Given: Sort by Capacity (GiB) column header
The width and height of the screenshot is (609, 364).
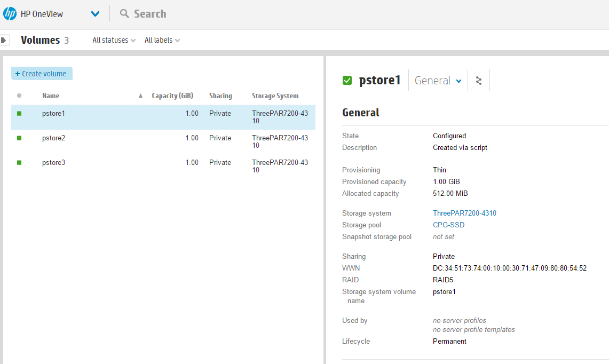Looking at the screenshot, I should [172, 96].
